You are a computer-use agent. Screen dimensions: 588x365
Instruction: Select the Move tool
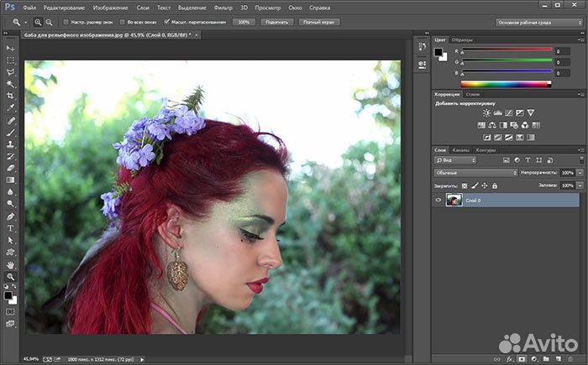click(10, 49)
